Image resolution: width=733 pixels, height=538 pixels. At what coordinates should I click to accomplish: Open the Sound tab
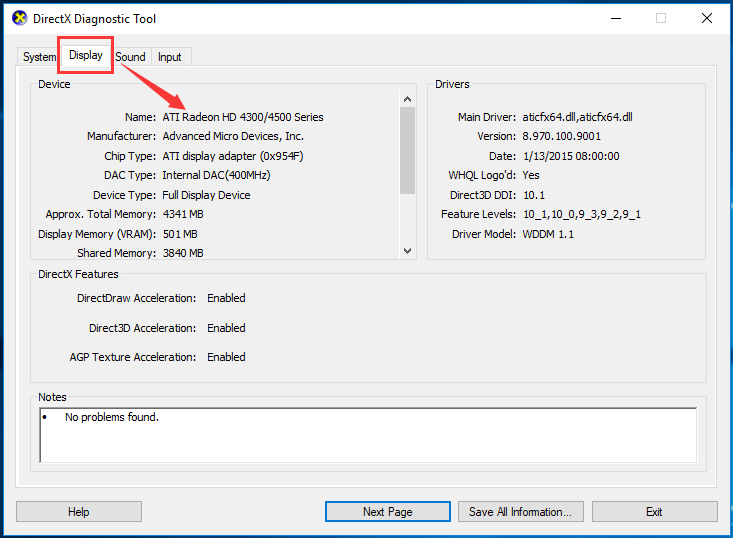pos(130,57)
